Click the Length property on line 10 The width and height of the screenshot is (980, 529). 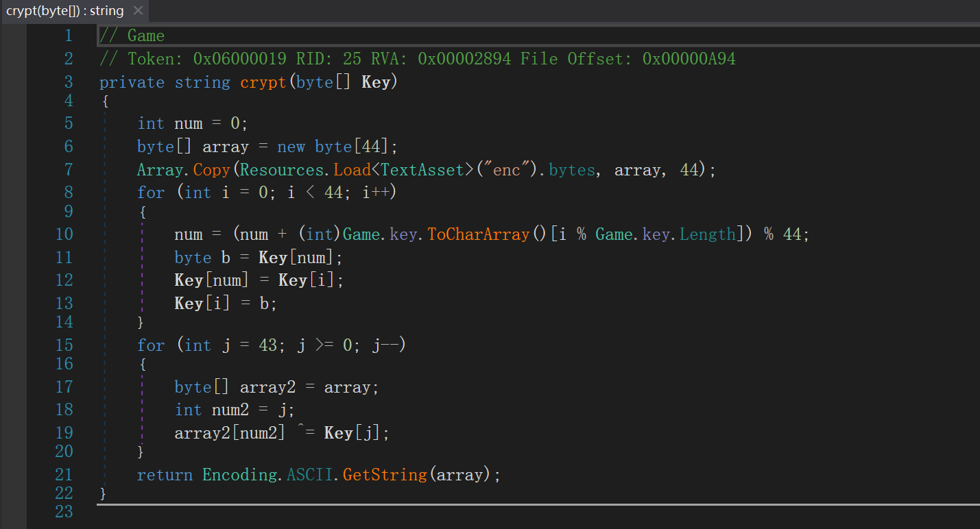pyautogui.click(x=708, y=234)
